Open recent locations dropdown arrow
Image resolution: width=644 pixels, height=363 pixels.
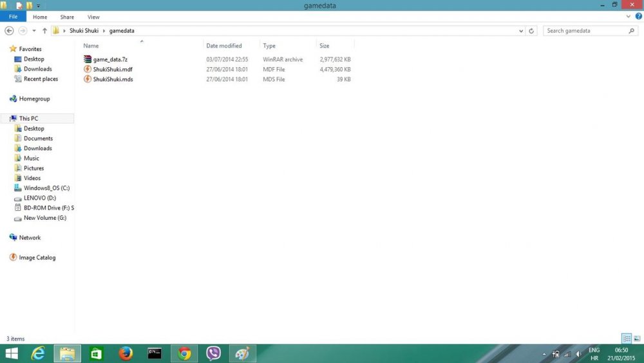(33, 30)
